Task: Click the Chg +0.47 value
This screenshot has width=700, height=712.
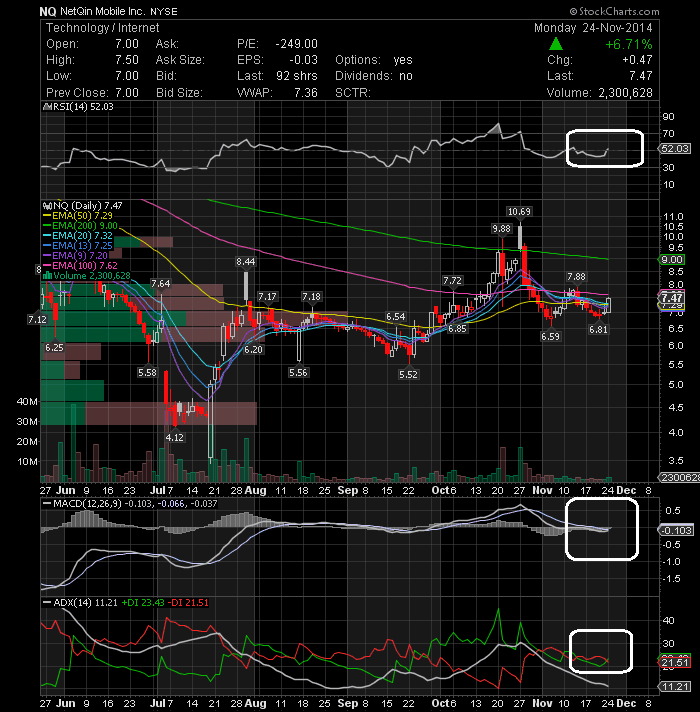Action: pyautogui.click(x=637, y=60)
